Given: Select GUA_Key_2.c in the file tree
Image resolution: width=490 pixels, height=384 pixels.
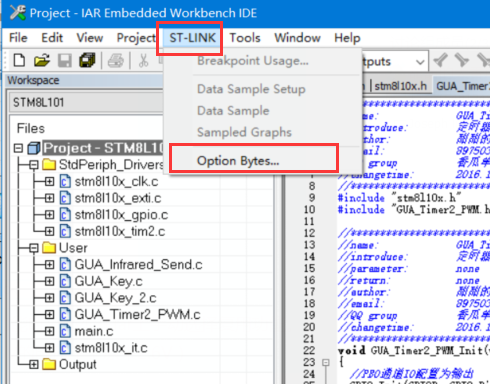Looking at the screenshot, I should point(115,298).
